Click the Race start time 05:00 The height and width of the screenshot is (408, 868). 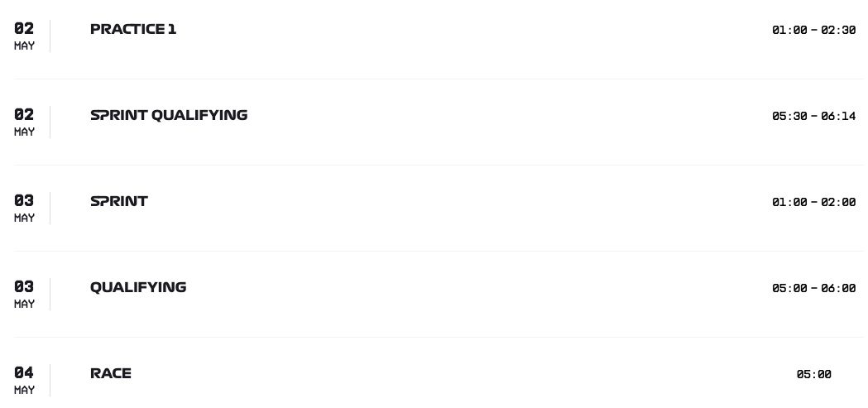(x=813, y=374)
